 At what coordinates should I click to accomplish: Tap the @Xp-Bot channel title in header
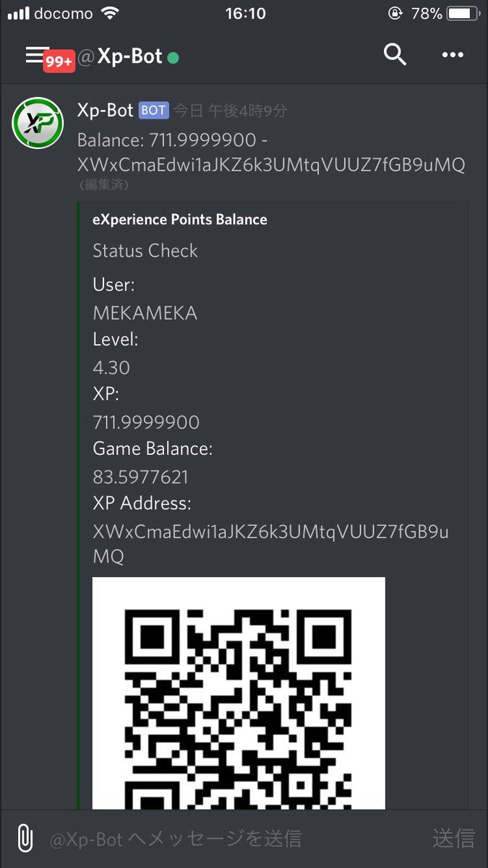pos(120,56)
